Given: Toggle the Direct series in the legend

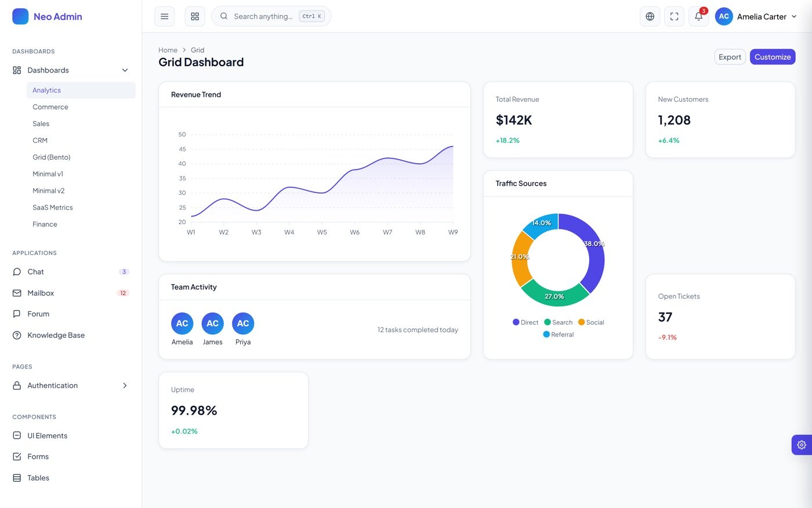Looking at the screenshot, I should pos(525,322).
